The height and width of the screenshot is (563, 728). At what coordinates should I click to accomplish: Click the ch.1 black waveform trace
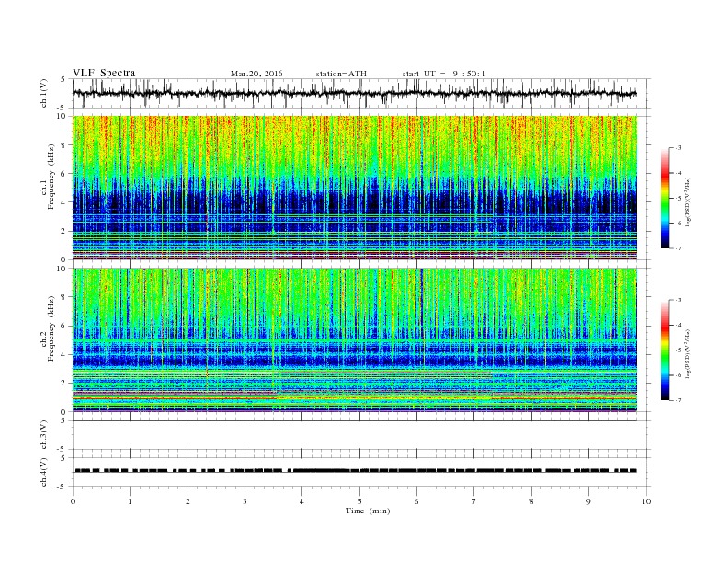coord(354,93)
